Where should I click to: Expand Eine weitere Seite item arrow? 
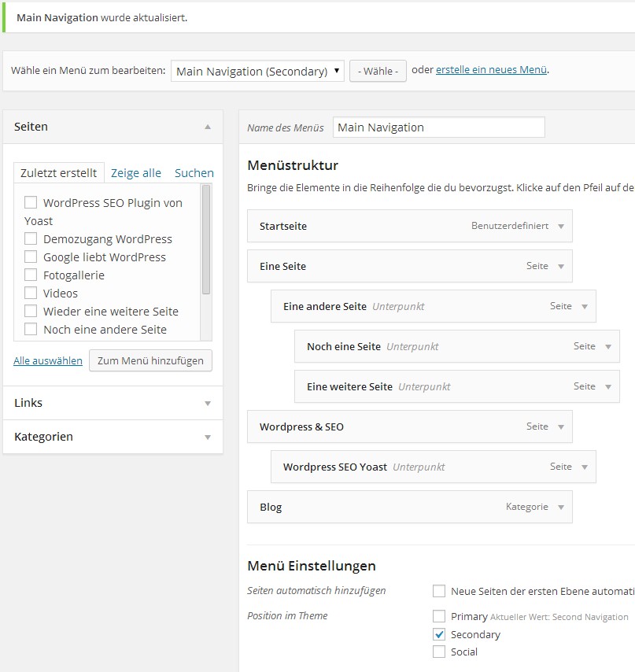(x=608, y=386)
